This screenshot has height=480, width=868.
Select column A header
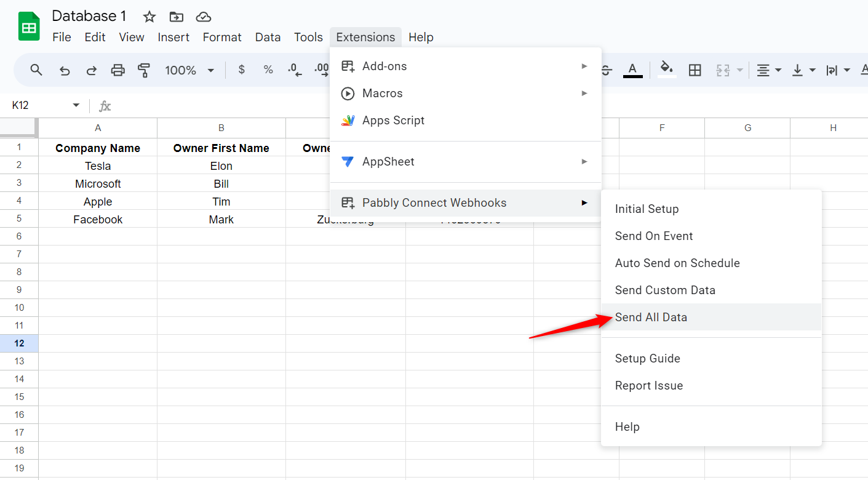(98, 128)
